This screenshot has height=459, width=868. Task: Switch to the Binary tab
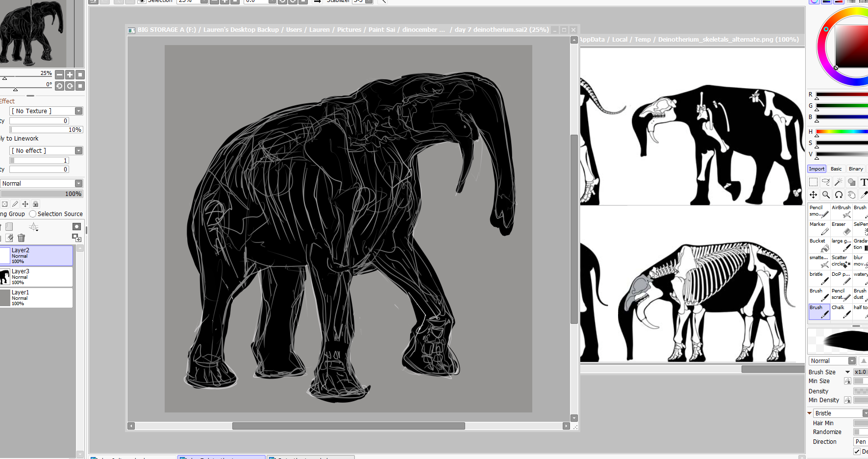856,169
